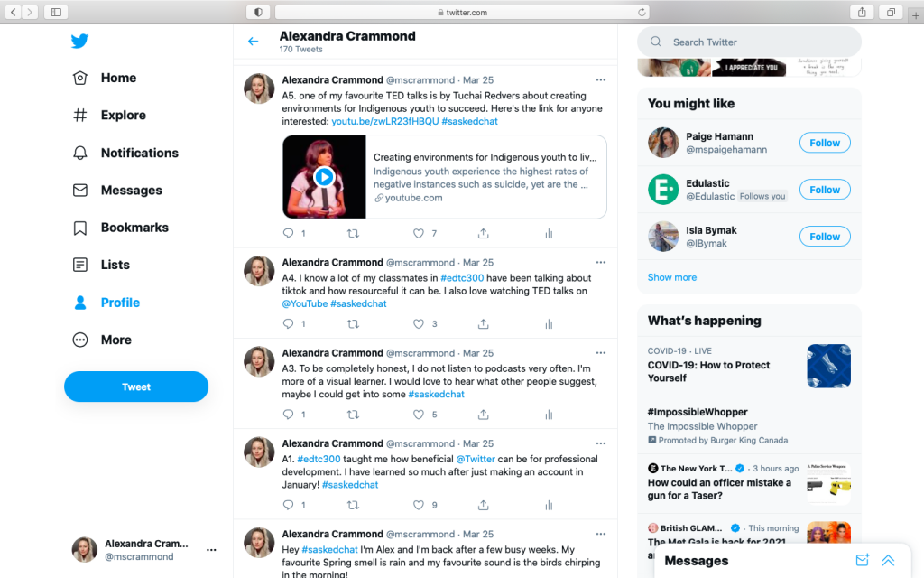Retweet the A1 professional development tweet
The height and width of the screenshot is (578, 924).
pos(353,505)
